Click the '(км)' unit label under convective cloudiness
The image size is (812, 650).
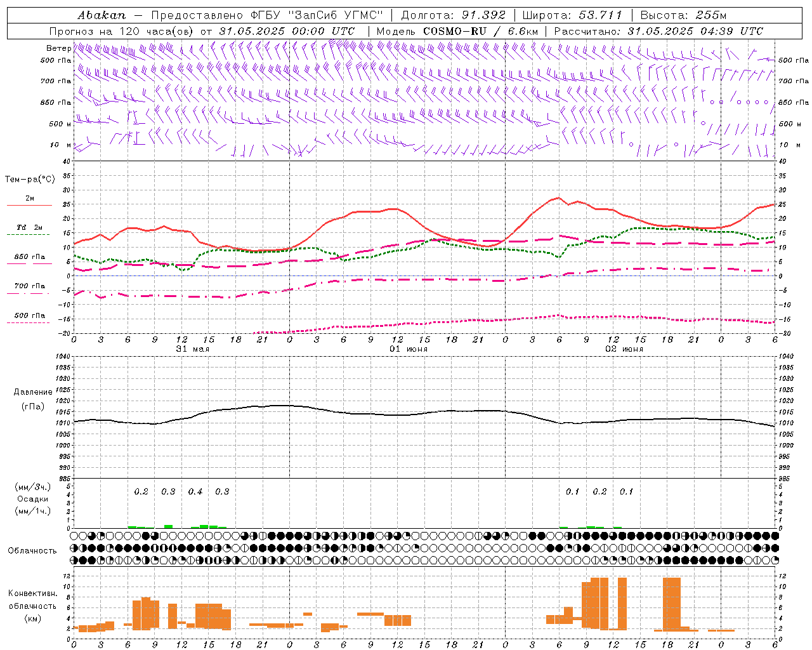tap(32, 618)
